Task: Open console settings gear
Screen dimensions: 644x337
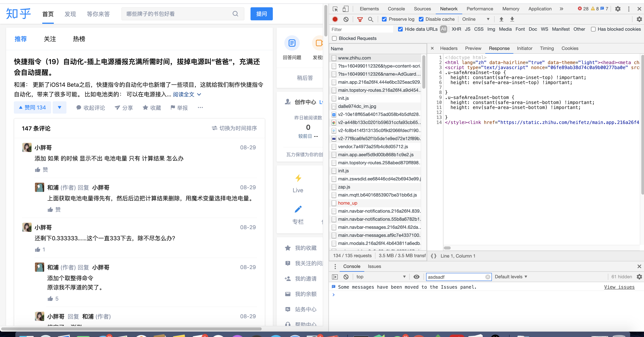Action: (639, 277)
